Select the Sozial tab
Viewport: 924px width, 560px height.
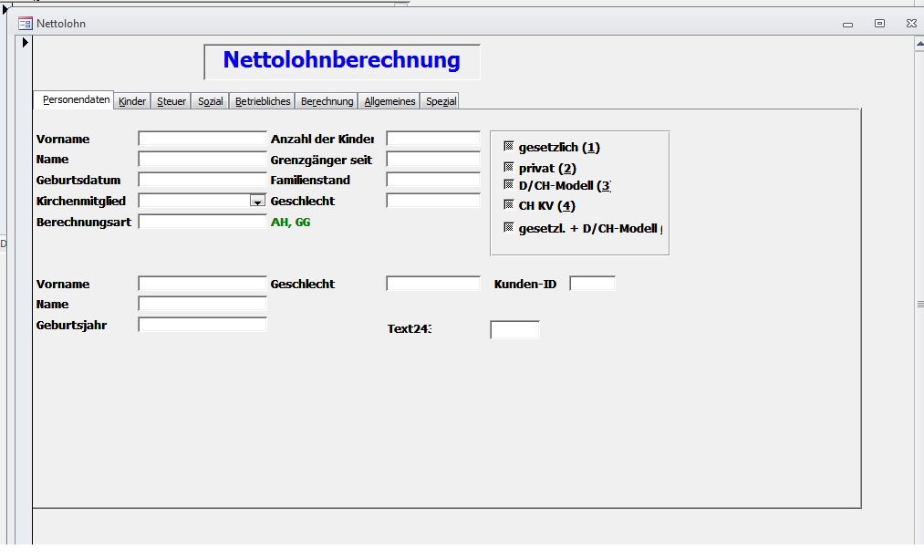[211, 101]
